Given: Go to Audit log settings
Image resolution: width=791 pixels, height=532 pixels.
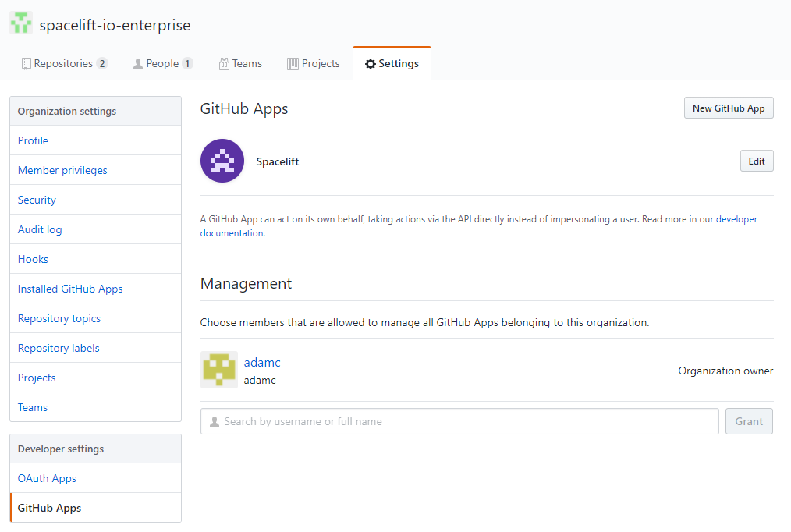Looking at the screenshot, I should pyautogui.click(x=40, y=229).
